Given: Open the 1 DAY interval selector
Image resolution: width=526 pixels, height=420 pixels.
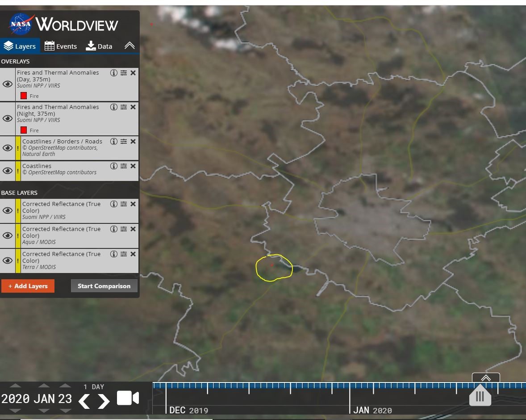Looking at the screenshot, I should pos(94,387).
